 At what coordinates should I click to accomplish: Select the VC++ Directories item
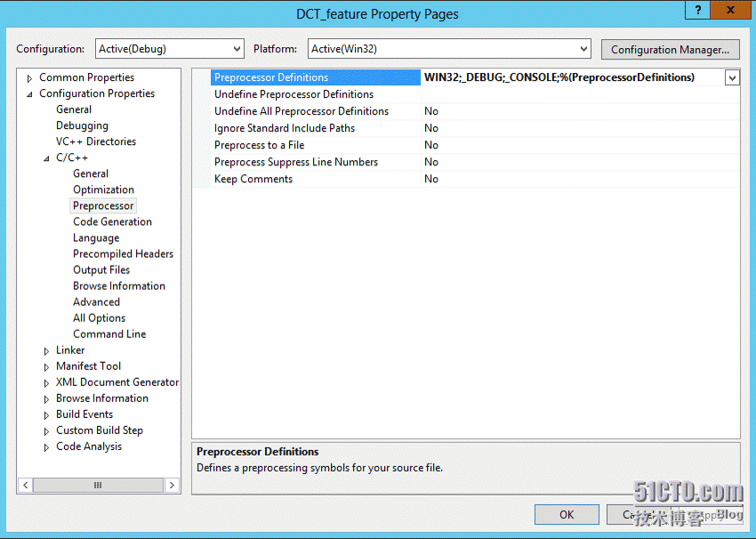(96, 141)
